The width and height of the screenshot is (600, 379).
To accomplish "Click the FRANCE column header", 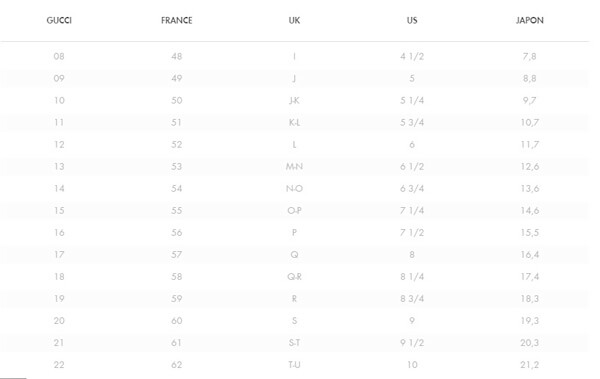I will tap(176, 20).
